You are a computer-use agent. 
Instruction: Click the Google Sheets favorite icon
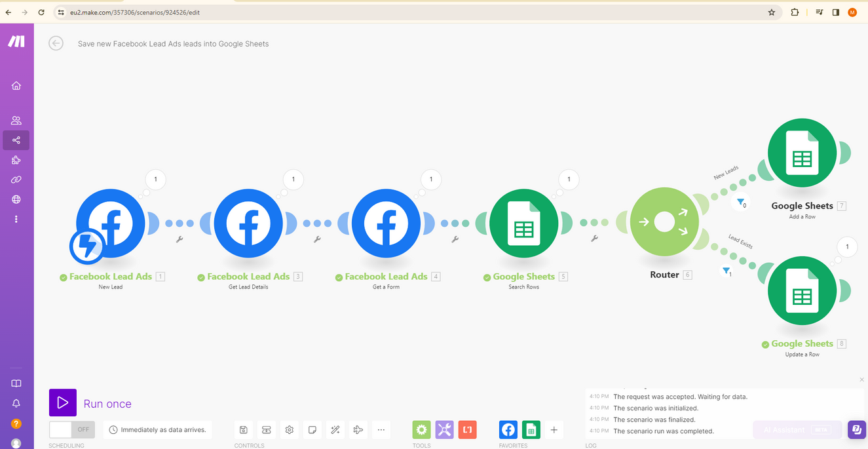[x=531, y=430]
